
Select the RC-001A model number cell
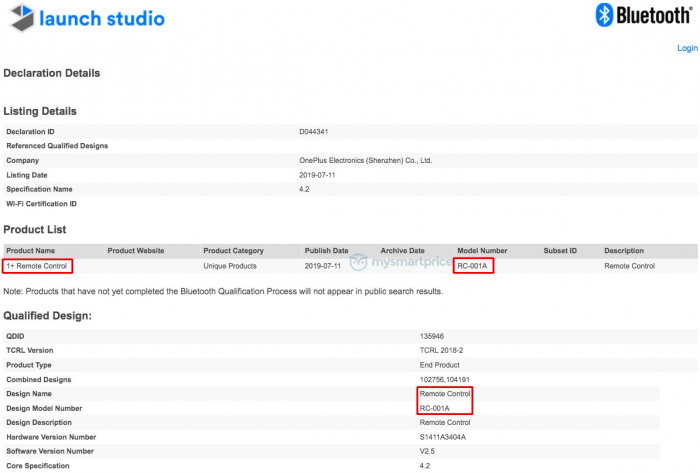pyautogui.click(x=474, y=266)
